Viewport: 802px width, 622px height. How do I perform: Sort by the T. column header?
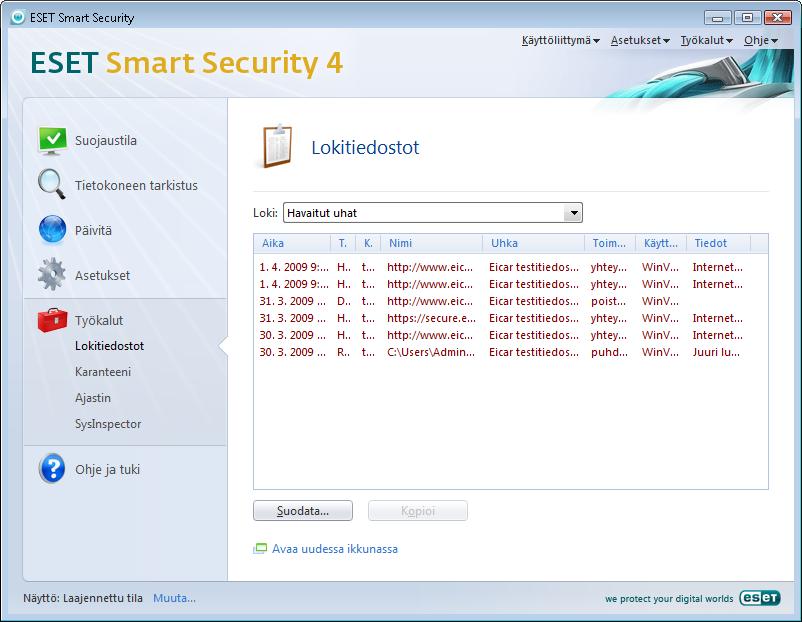(343, 243)
